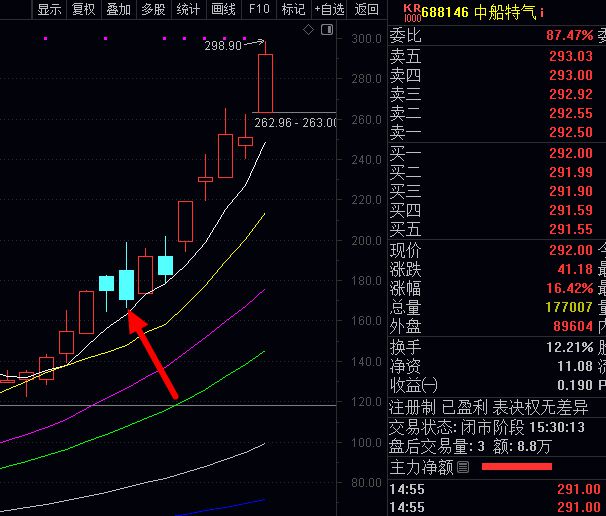Screen dimensions: 606x516
Task: Click the red 主力净额 bar
Action: pyautogui.click(x=517, y=467)
